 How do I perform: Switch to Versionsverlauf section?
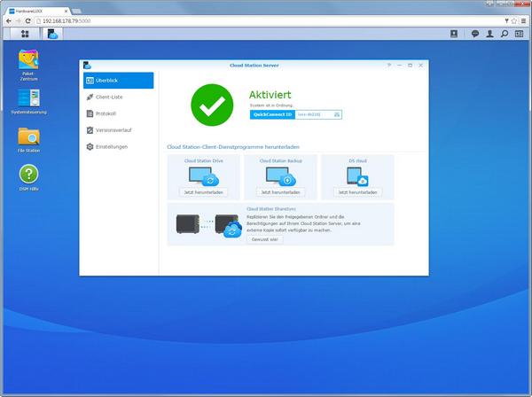119,130
